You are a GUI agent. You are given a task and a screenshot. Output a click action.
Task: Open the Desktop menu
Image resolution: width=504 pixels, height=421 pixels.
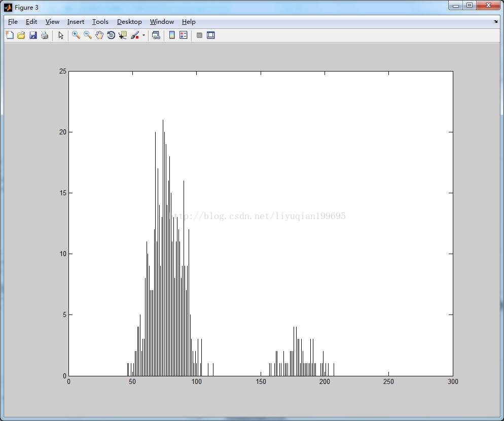coord(129,21)
